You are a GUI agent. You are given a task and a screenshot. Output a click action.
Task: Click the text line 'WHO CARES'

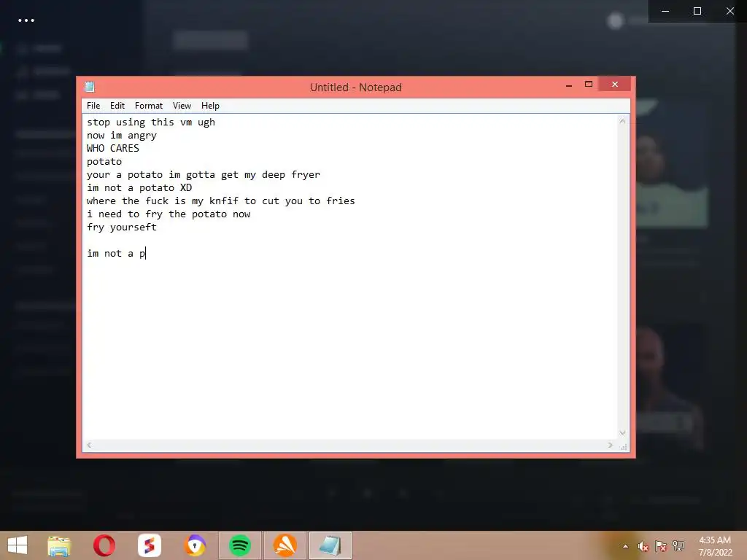click(113, 149)
